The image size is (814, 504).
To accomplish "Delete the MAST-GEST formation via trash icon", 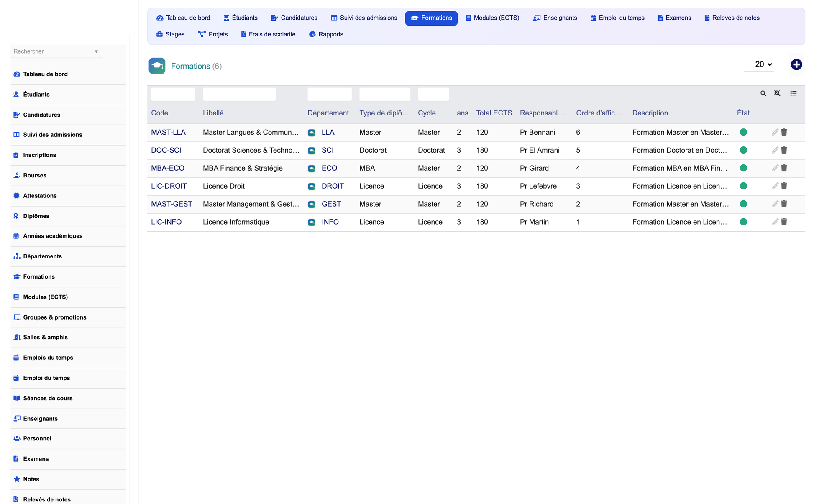I will click(784, 204).
